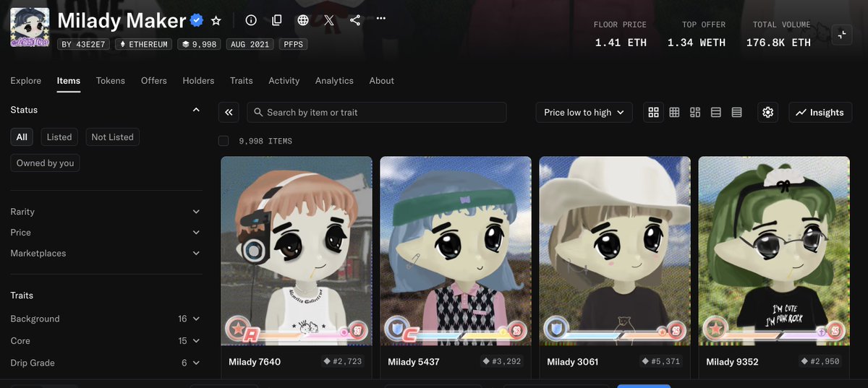The width and height of the screenshot is (868, 388).
Task: Expand the Marketplaces filter
Action: [106, 254]
